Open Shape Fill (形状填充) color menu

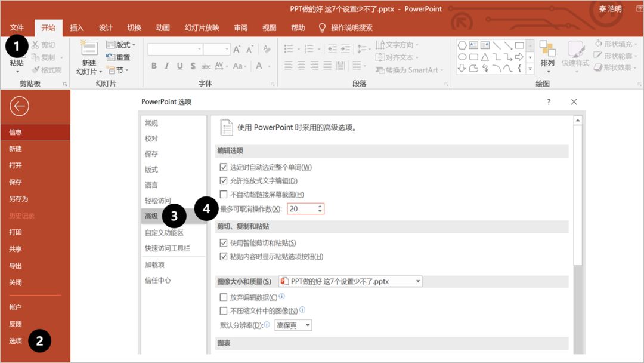pyautogui.click(x=615, y=44)
